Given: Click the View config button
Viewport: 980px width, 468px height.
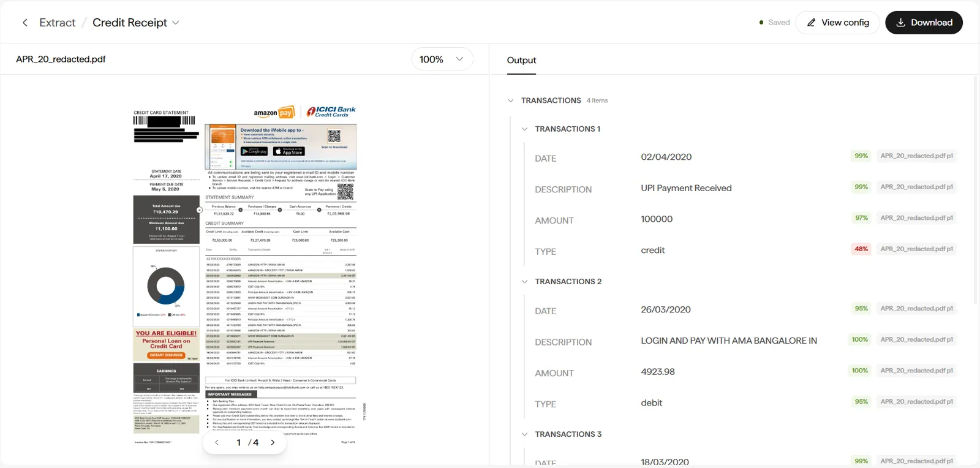Looking at the screenshot, I should point(837,23).
